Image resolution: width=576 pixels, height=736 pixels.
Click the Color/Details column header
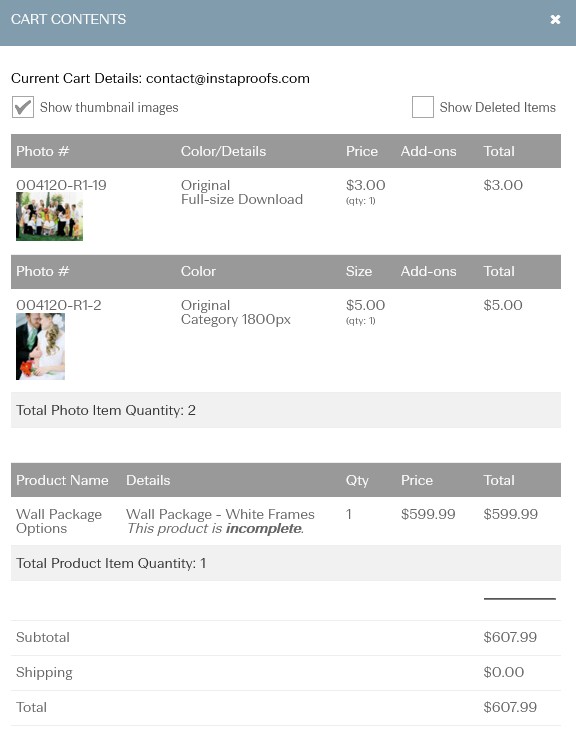click(223, 151)
